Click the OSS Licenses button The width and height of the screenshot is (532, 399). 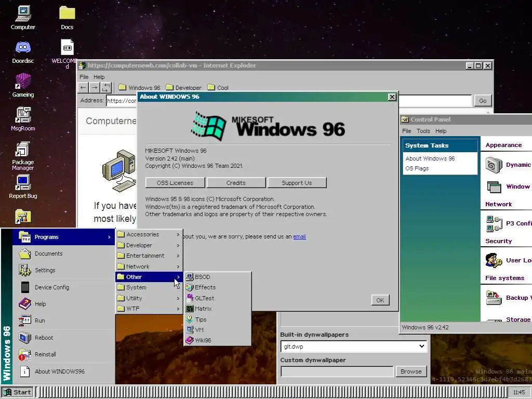click(x=175, y=183)
